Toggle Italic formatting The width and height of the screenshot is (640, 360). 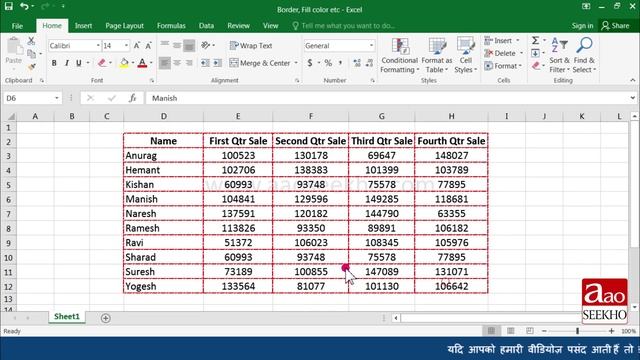point(66,63)
